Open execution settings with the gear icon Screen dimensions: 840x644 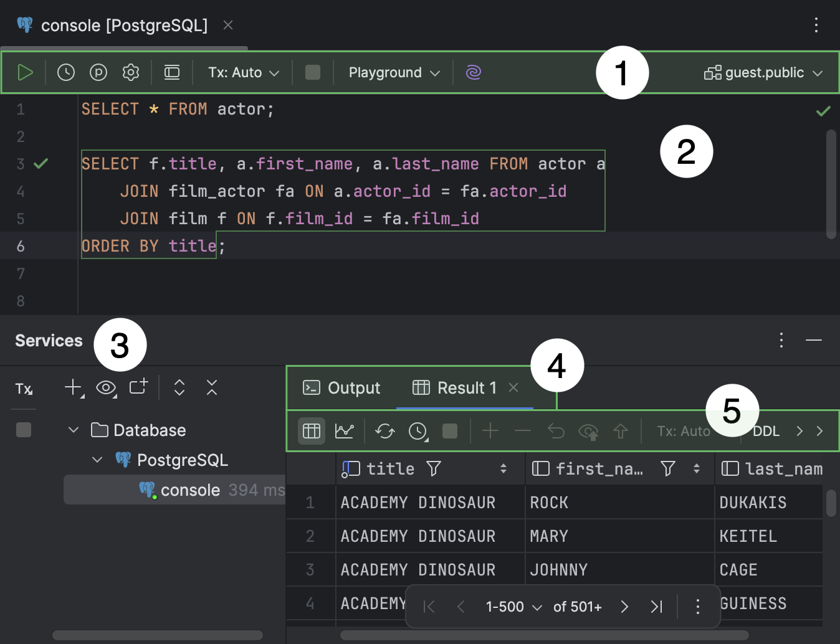click(x=131, y=72)
